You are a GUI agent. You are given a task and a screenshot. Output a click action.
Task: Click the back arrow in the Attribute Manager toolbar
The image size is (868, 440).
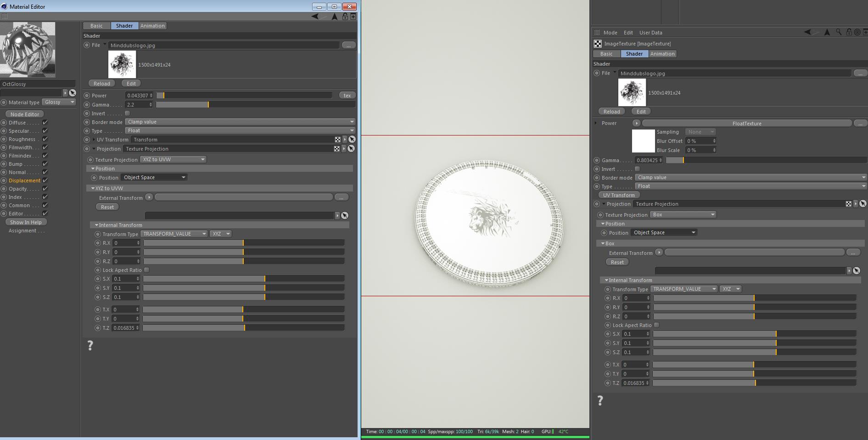click(x=808, y=32)
